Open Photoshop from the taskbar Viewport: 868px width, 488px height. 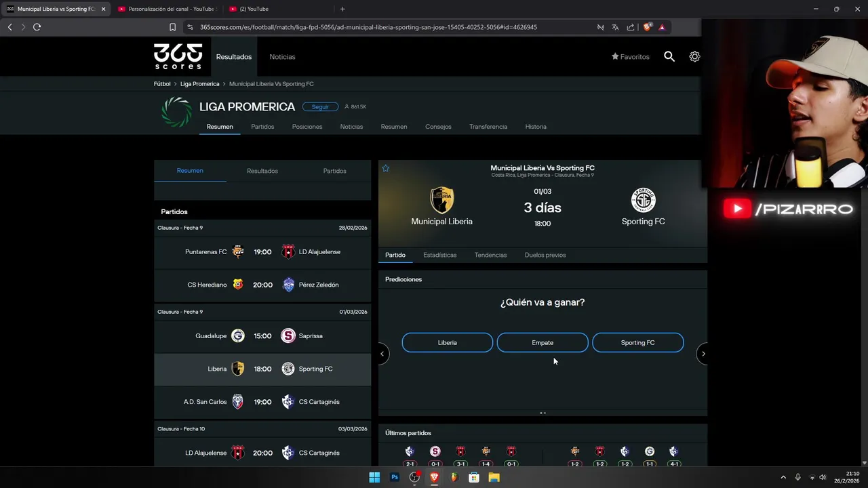pos(395,477)
